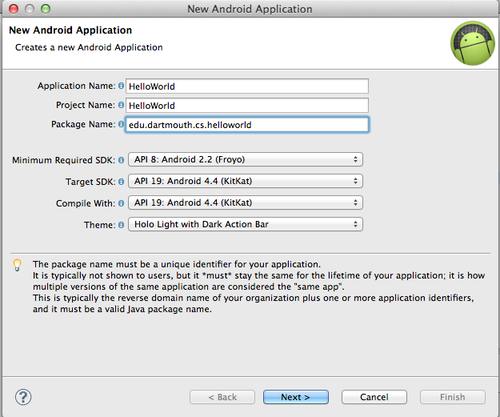Click the Next button
The height and width of the screenshot is (417, 500).
point(296,397)
